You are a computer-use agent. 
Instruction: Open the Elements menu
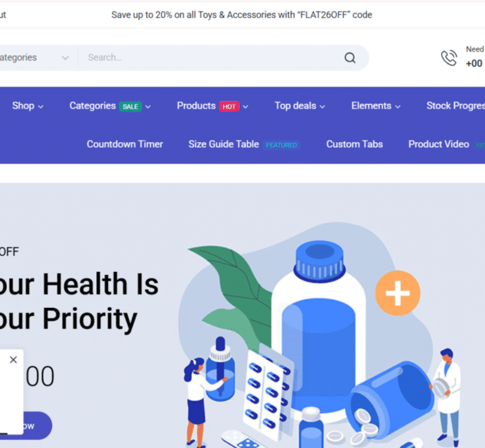[376, 106]
